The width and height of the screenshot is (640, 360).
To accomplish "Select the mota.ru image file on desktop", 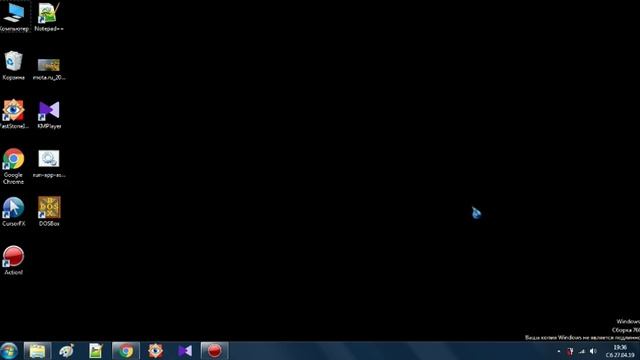I will point(49,69).
